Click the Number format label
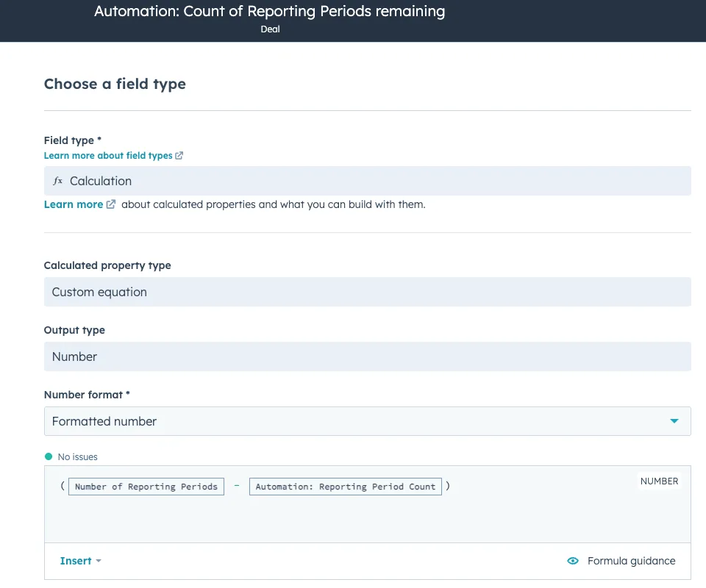 pyautogui.click(x=83, y=395)
